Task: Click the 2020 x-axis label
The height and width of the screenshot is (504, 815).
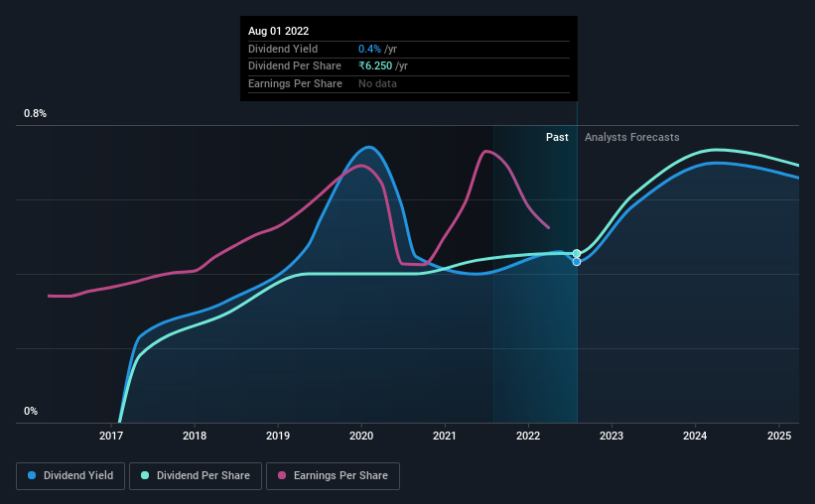Action: 361,436
